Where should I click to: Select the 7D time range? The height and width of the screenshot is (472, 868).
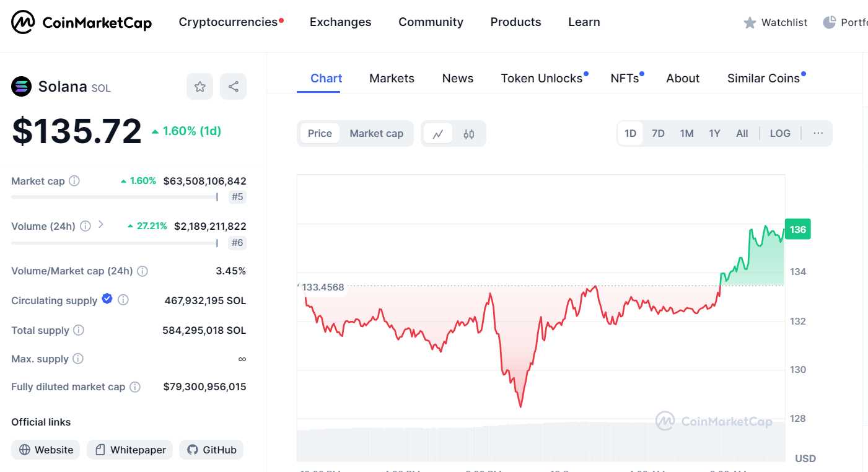pos(658,133)
